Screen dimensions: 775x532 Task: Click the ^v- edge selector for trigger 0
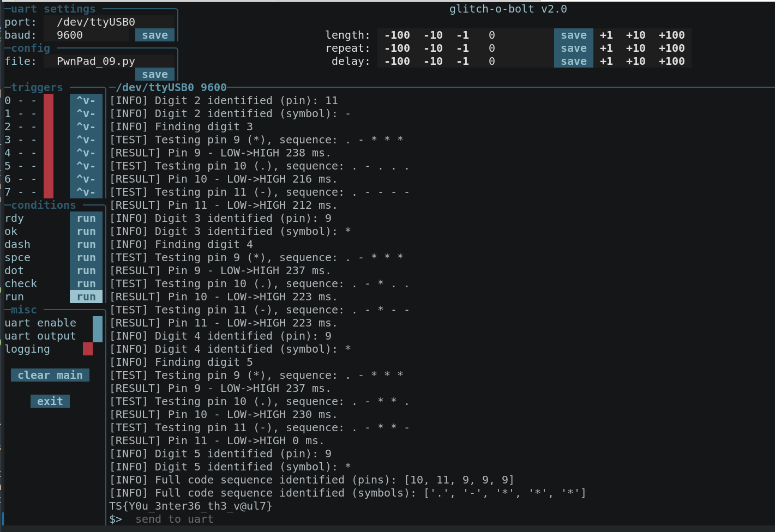86,100
